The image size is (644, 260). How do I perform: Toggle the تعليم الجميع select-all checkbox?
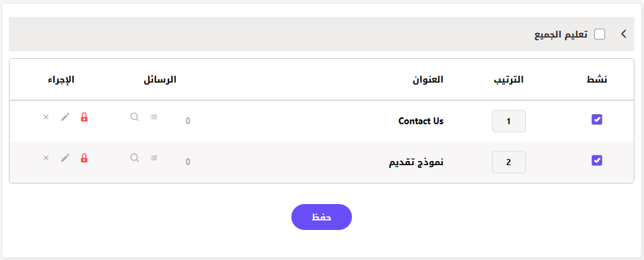pyautogui.click(x=600, y=34)
